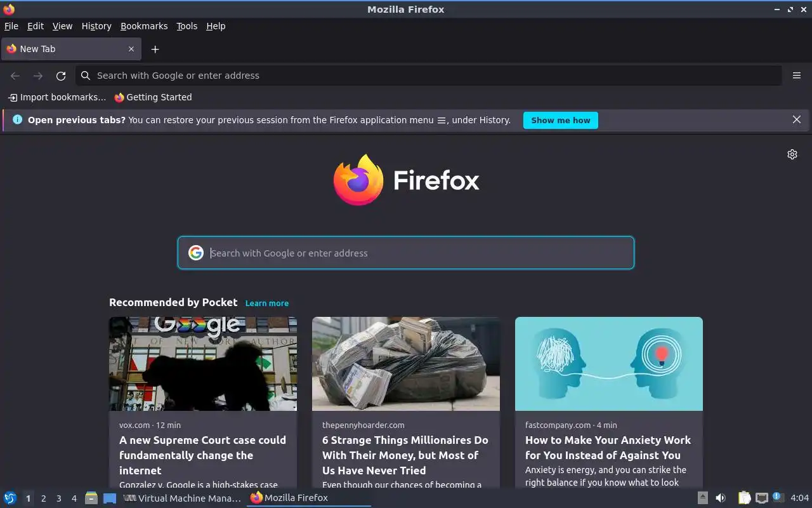This screenshot has width=812, height=508.
Task: Click the forward navigation arrow
Action: pos(38,76)
